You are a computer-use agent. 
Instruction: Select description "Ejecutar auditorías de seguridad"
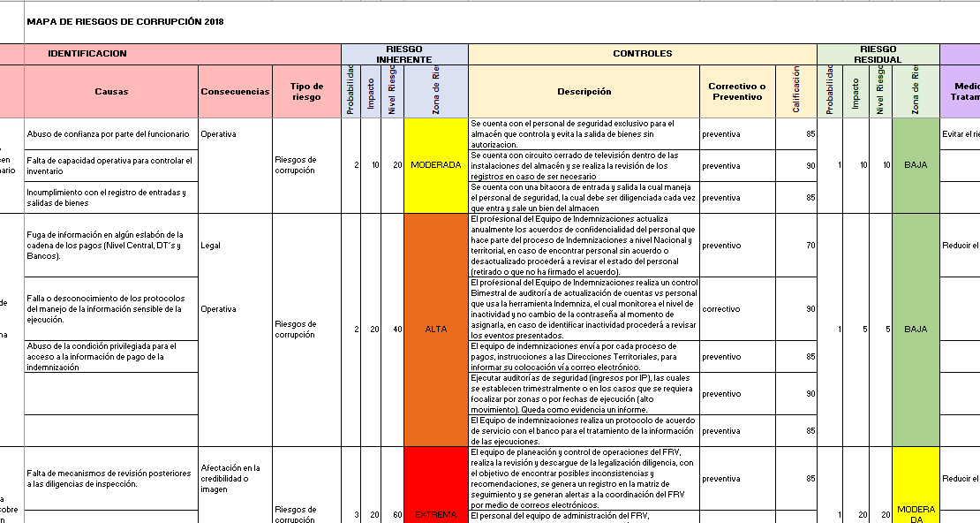584,393
